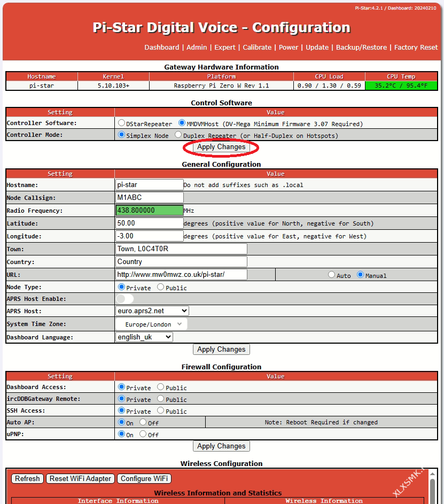444x504 pixels.
Task: Open the Power menu link
Action: coord(289,47)
